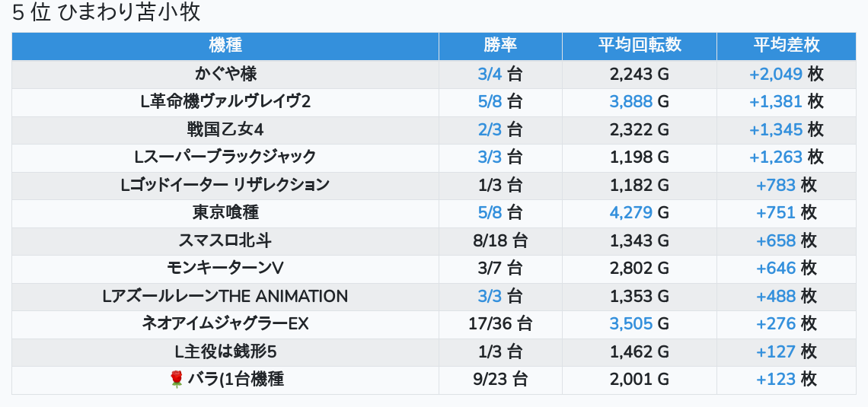
Task: Select the 東京喰種 machine name
Action: click(x=225, y=212)
